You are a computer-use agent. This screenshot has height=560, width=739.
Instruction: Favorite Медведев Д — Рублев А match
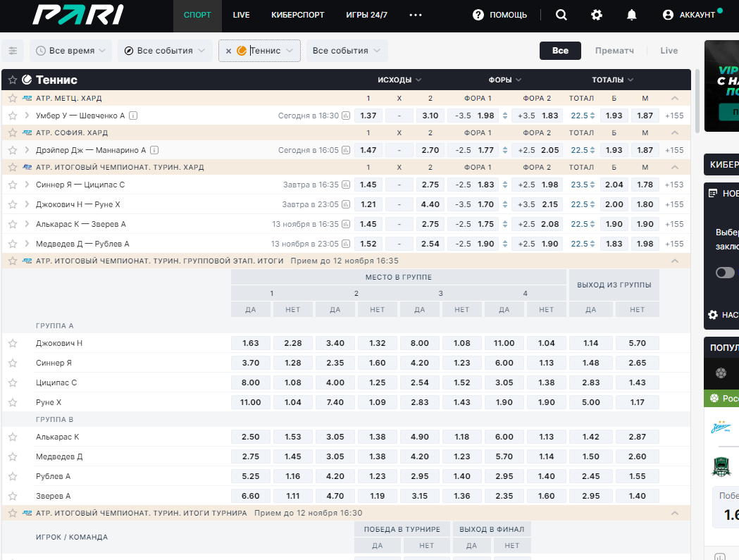pyautogui.click(x=13, y=244)
